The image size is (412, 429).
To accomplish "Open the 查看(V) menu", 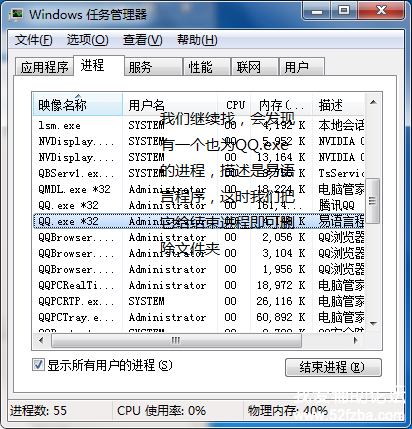I will click(x=142, y=40).
